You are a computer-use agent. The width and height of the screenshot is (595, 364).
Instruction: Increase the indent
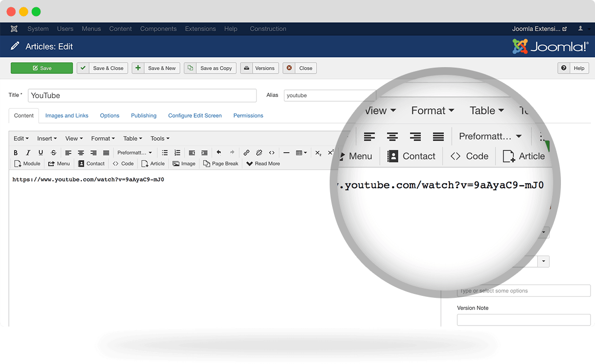click(x=205, y=153)
